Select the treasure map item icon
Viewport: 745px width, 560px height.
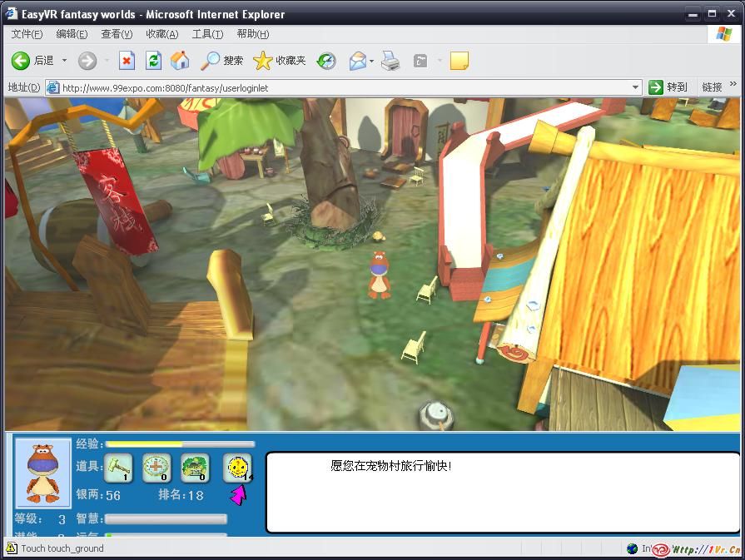coord(195,468)
